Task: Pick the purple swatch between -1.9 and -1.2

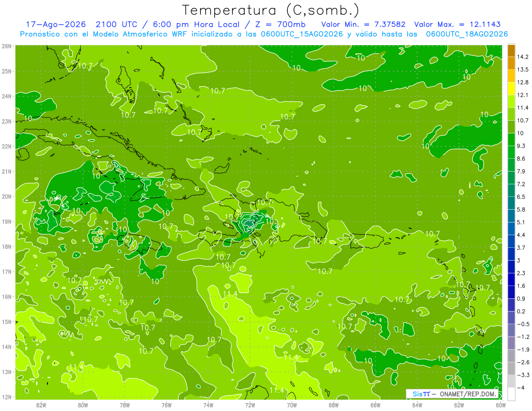Action: click(511, 343)
